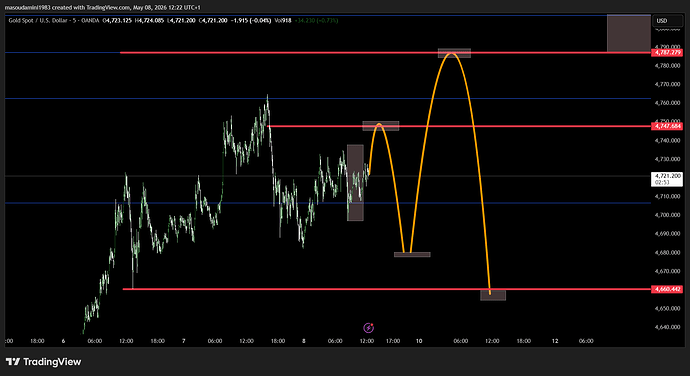Select the 4,787.279 red price label
The height and width of the screenshot is (376, 690).
click(x=667, y=52)
